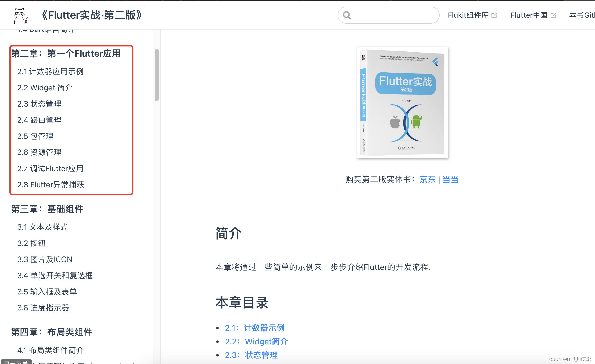The image size is (595, 364).
Task: Open 2.2 Widget 简介 in sidebar
Action: 45,88
